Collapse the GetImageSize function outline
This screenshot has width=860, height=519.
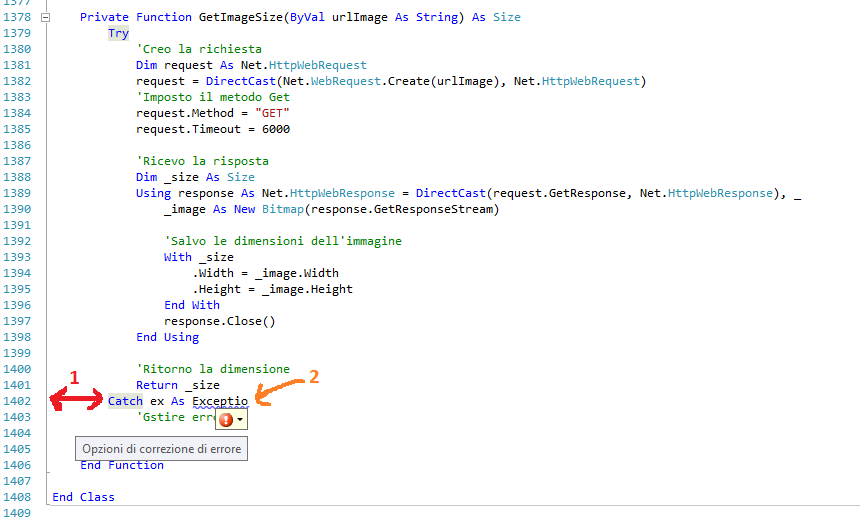tap(46, 17)
